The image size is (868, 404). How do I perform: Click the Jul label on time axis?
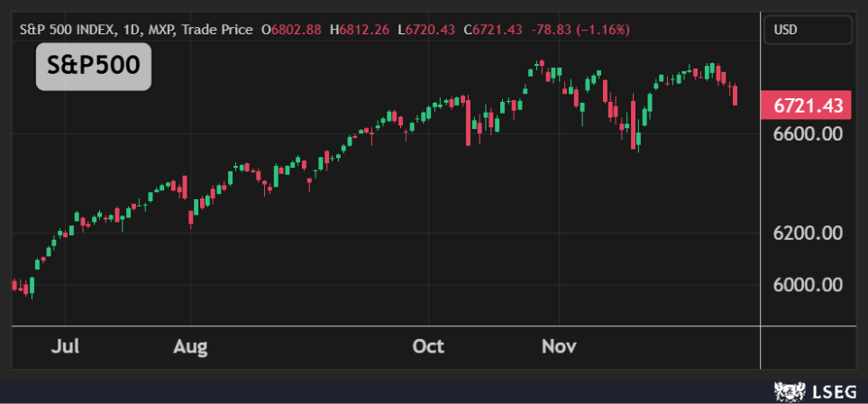coord(66,346)
